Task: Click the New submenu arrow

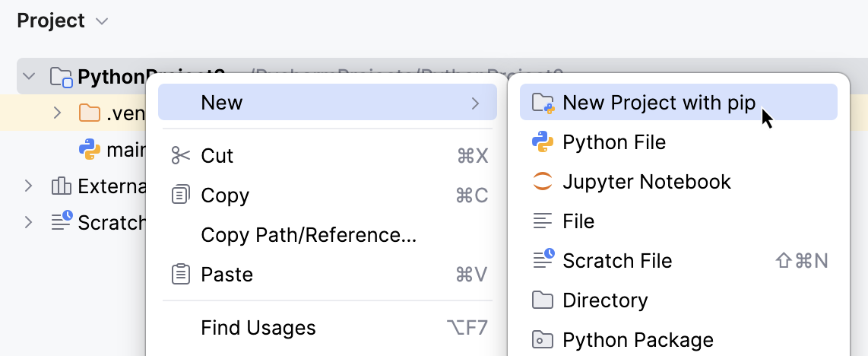Action: point(475,103)
